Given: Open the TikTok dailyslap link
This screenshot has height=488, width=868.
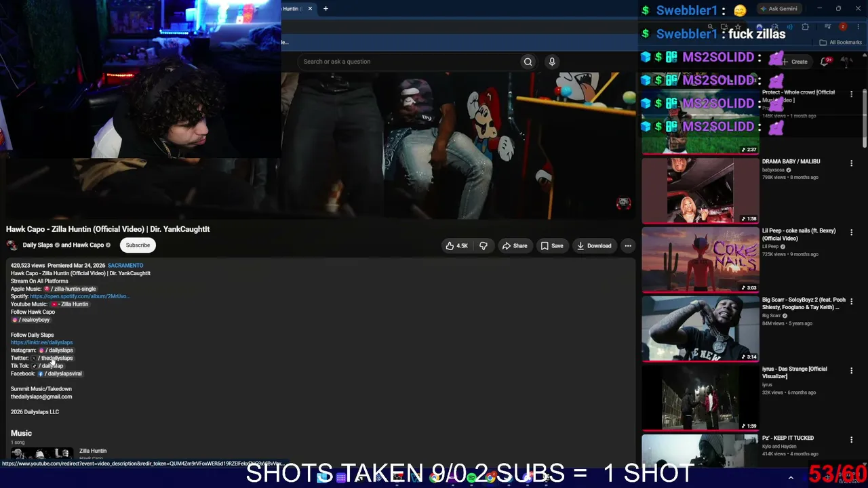Looking at the screenshot, I should coord(47,366).
